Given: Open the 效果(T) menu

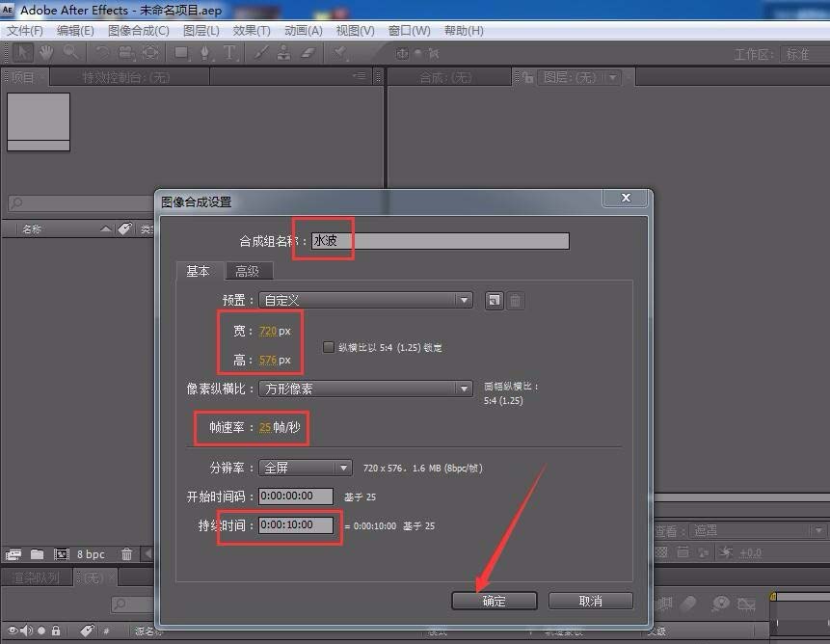Looking at the screenshot, I should click(x=252, y=31).
